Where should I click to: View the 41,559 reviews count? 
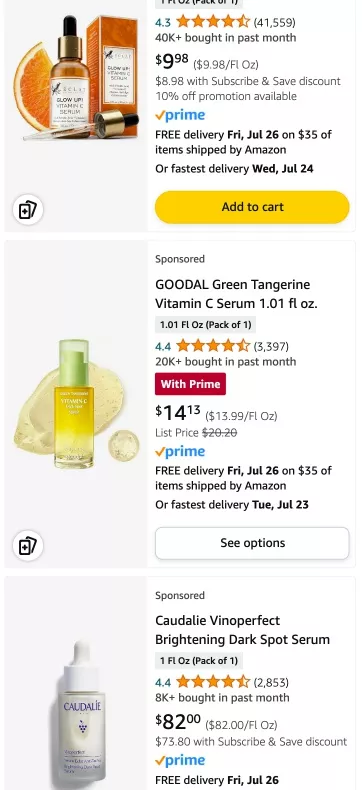click(x=274, y=22)
